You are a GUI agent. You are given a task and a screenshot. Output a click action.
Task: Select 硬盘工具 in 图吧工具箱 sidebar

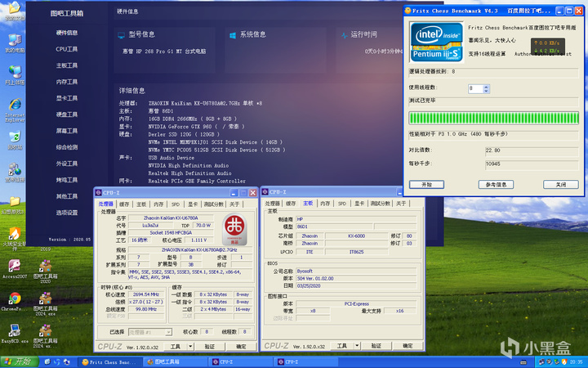coord(67,114)
